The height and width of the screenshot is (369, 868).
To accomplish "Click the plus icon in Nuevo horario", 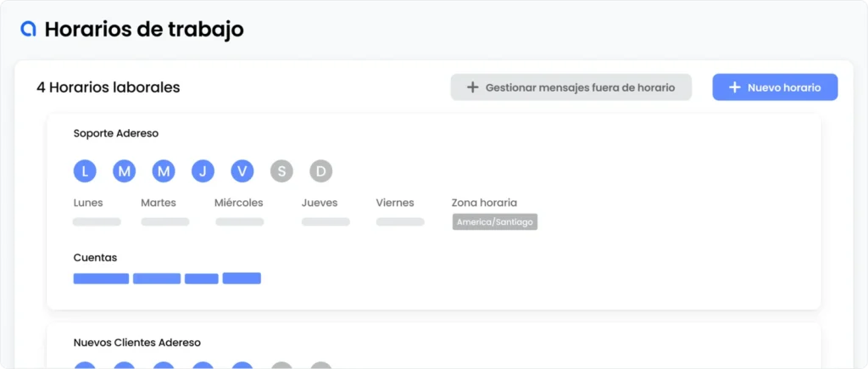I will click(x=734, y=87).
